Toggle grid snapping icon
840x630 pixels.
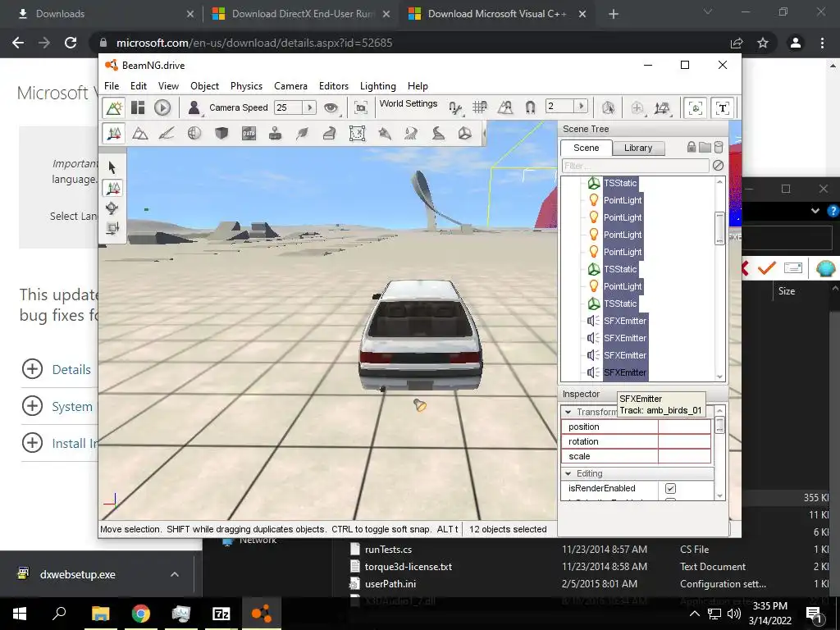point(480,108)
